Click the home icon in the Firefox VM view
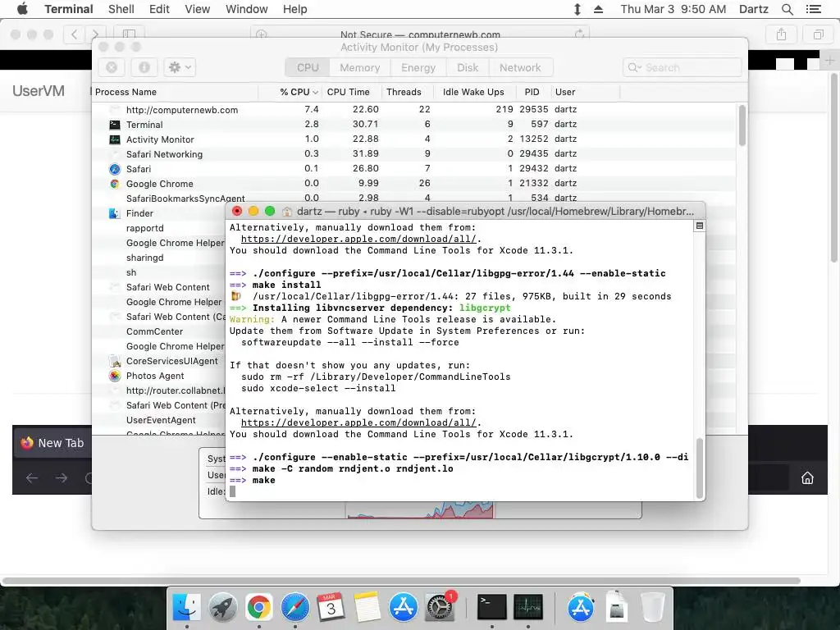Image resolution: width=840 pixels, height=630 pixels. click(807, 478)
